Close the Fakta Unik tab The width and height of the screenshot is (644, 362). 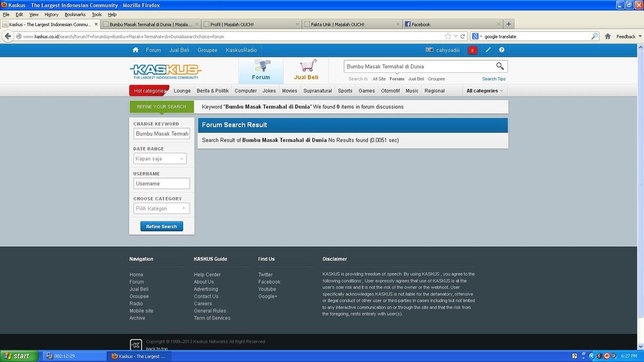pos(398,24)
